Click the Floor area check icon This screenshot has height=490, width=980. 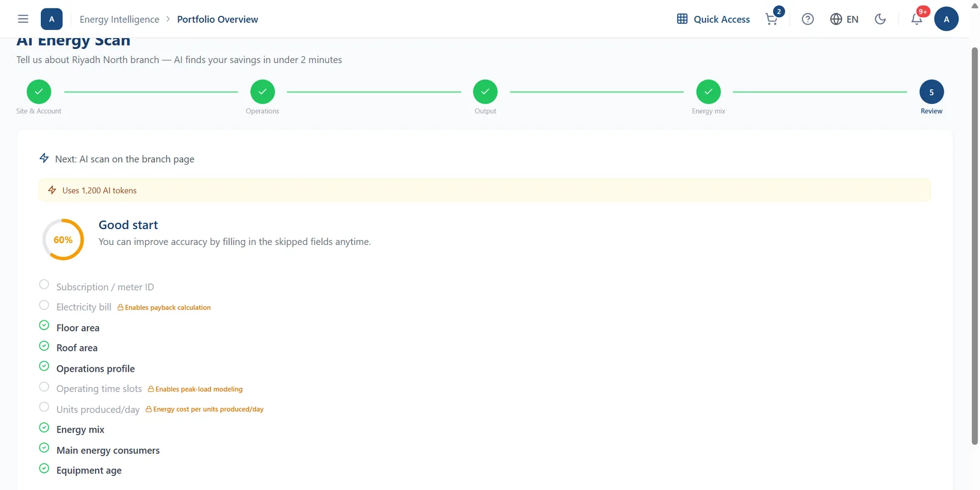click(44, 325)
